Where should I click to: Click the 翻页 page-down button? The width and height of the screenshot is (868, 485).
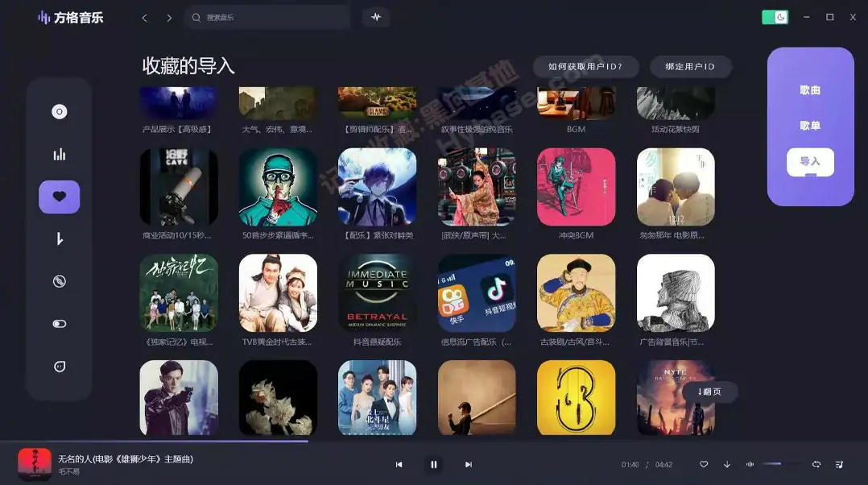tap(709, 392)
